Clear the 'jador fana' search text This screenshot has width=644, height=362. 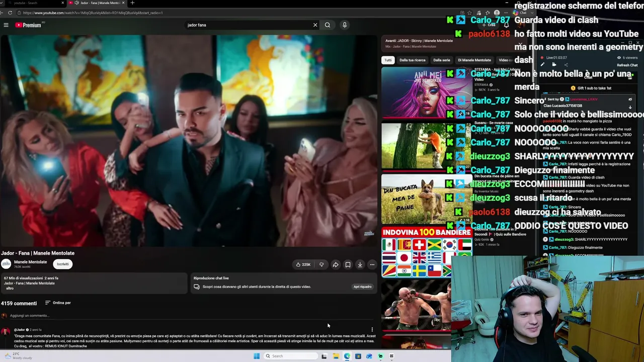(315, 25)
